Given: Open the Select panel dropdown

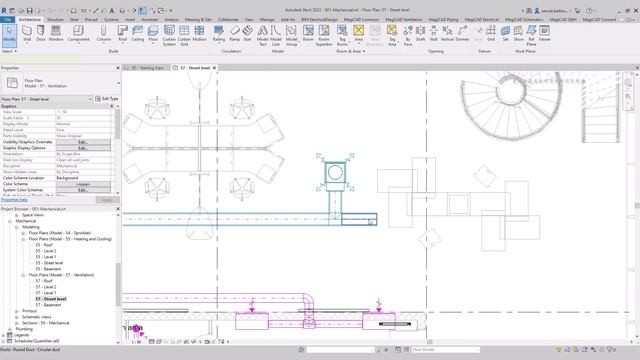Looking at the screenshot, I should point(9,51).
